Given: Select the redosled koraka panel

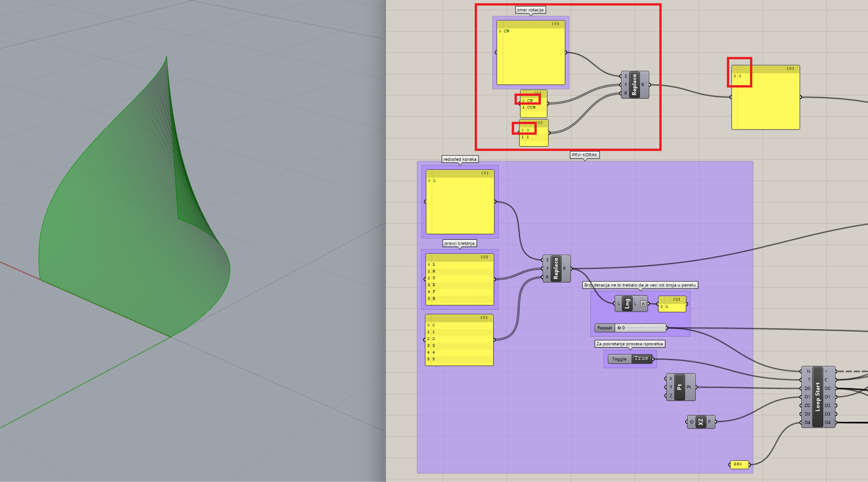Looking at the screenshot, I should pyautogui.click(x=460, y=204).
